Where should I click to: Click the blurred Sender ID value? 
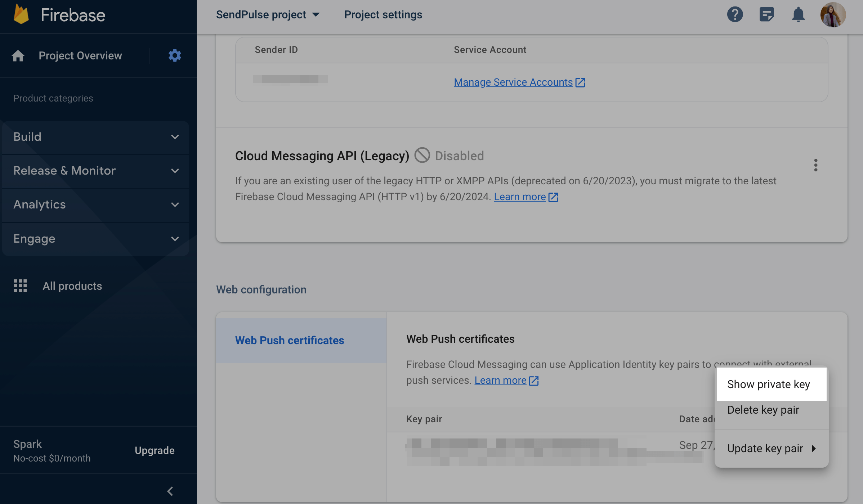290,79
